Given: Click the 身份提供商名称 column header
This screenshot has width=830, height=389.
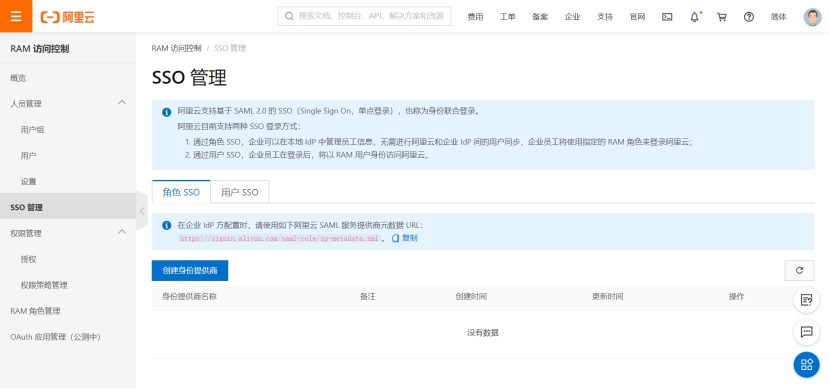Looking at the screenshot, I should coord(190,296).
